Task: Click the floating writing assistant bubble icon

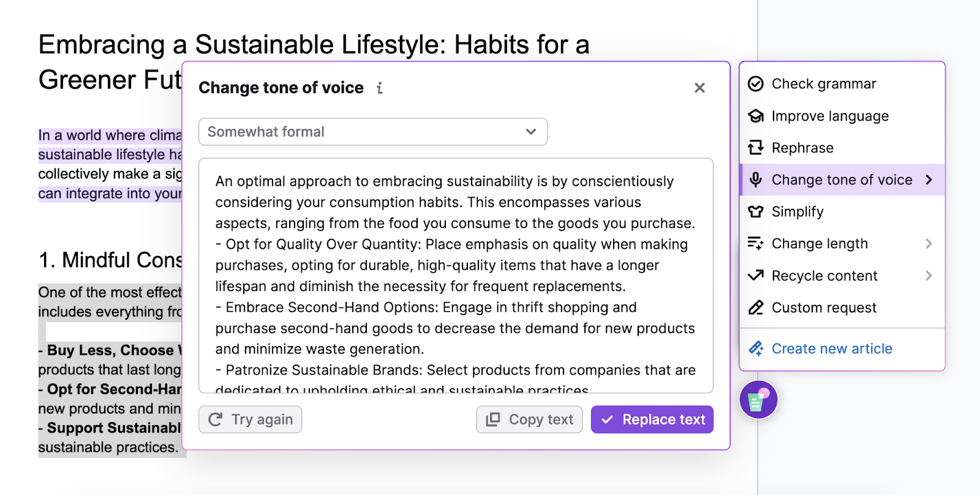Action: (x=758, y=399)
